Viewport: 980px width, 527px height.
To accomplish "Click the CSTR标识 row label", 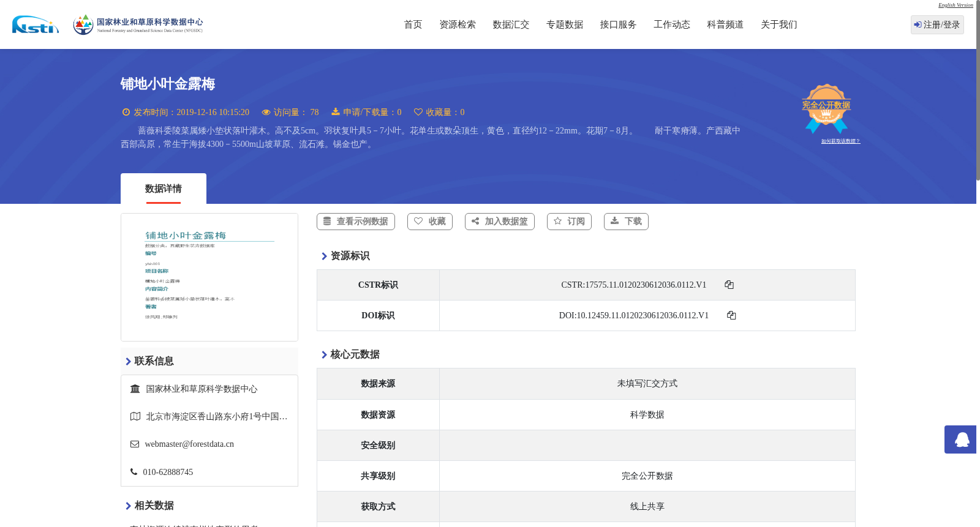I will 378,285.
